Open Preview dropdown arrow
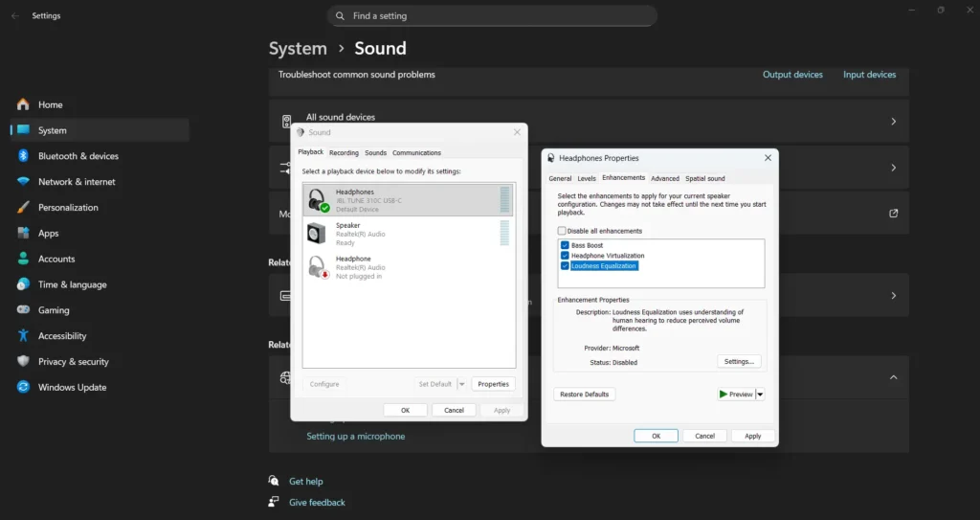 [x=760, y=395]
